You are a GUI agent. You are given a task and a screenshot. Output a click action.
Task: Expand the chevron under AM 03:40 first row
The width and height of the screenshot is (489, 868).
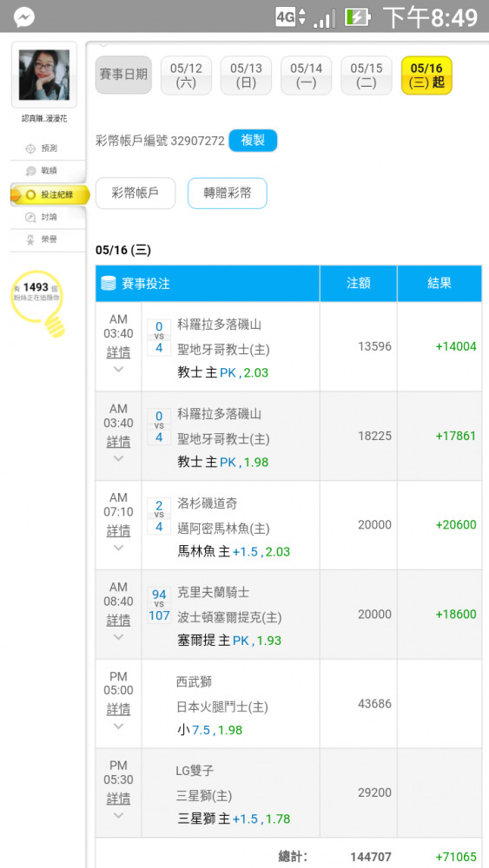[118, 369]
